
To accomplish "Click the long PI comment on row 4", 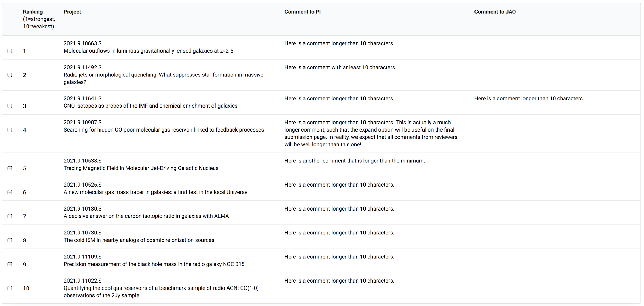I will (x=371, y=133).
